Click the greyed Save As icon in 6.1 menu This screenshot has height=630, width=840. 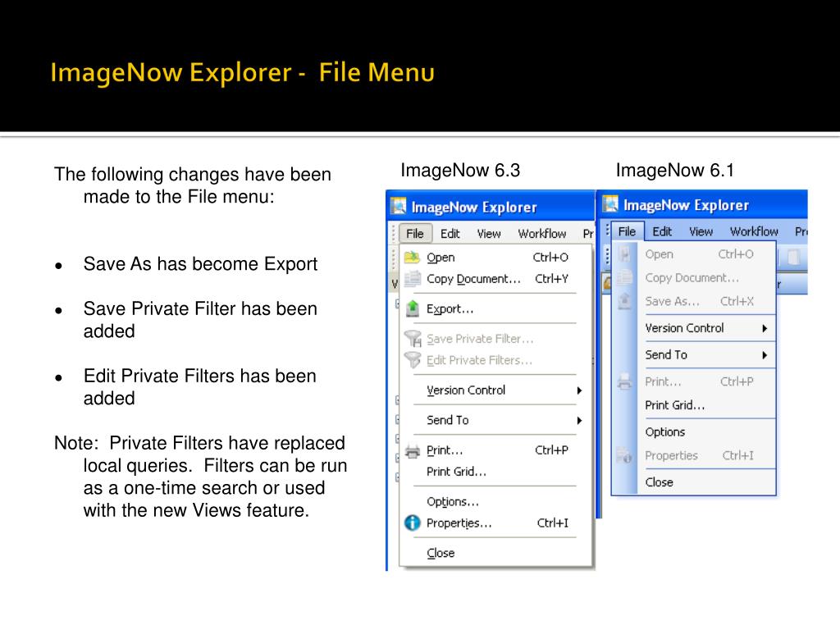point(624,301)
